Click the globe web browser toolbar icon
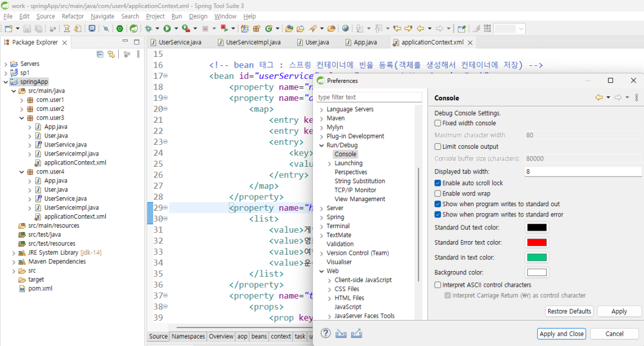 pyautogui.click(x=346, y=28)
